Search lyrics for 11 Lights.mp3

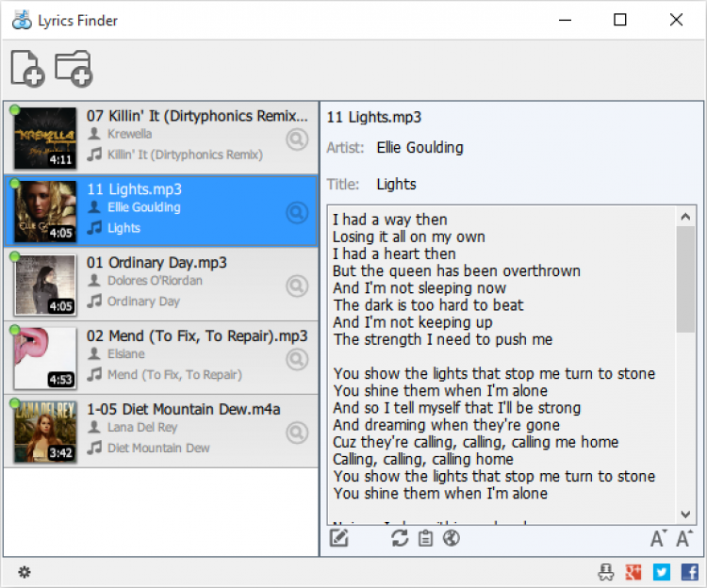tap(297, 213)
